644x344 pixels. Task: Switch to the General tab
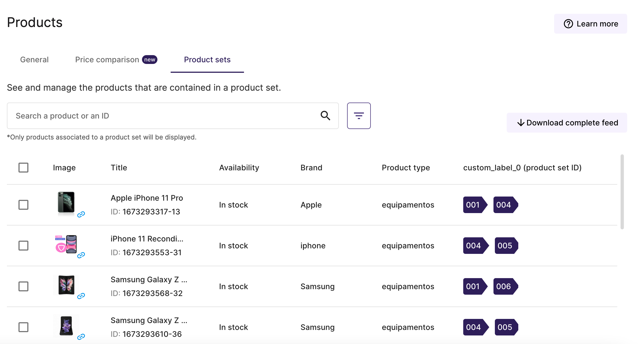(x=34, y=60)
